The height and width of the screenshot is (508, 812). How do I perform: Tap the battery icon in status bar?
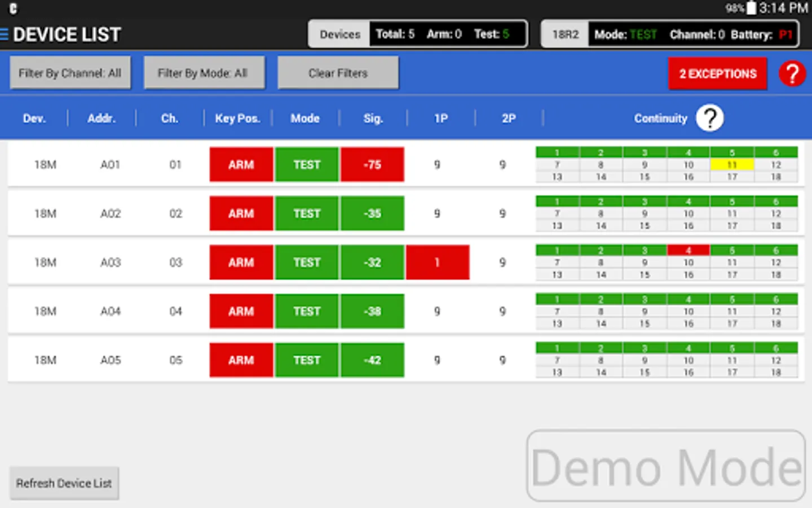coord(752,8)
